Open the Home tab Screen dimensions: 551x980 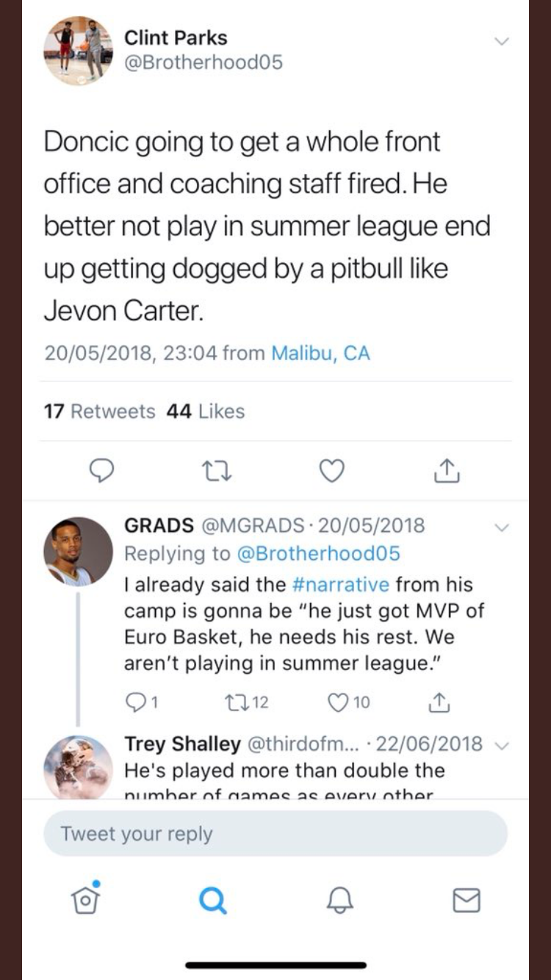(85, 899)
